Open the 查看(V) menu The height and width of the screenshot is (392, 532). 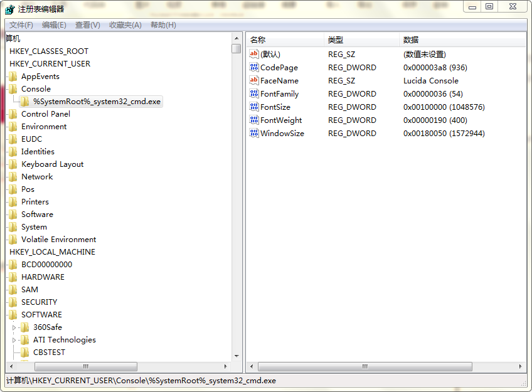point(88,24)
